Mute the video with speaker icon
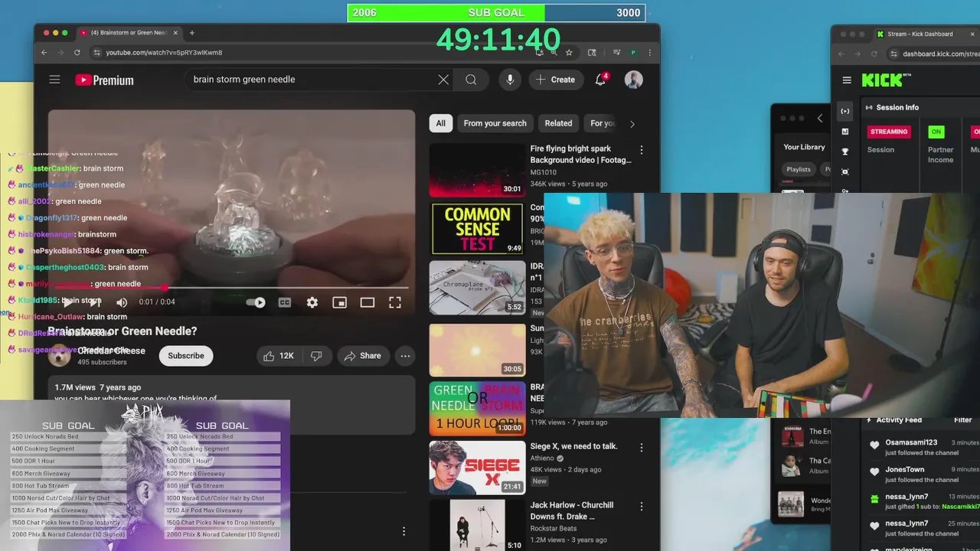The width and height of the screenshot is (980, 551). point(122,302)
